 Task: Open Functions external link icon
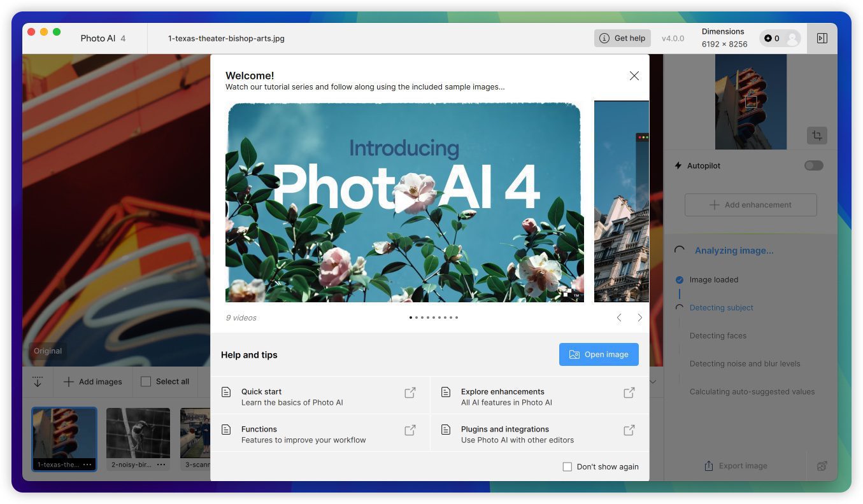410,430
